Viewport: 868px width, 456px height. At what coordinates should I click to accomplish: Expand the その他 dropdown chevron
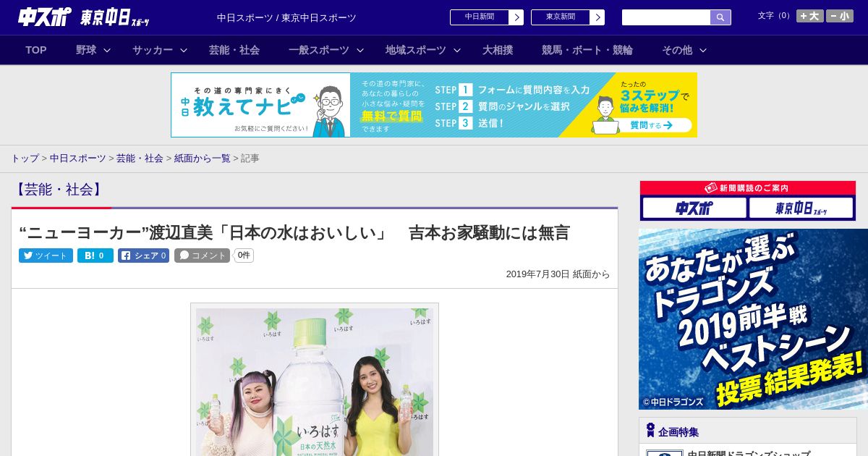tap(703, 51)
